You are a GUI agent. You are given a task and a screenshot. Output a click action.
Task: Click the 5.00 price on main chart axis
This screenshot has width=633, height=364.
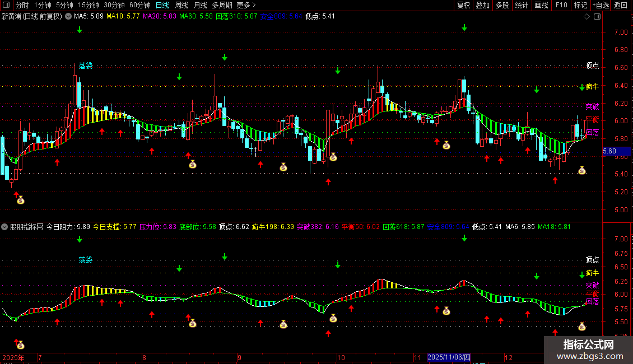(621, 210)
